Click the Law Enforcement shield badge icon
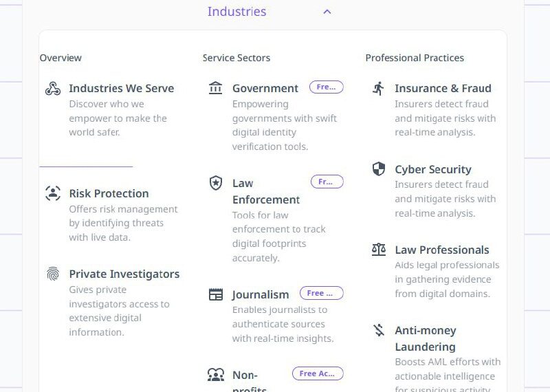Viewport: 550px width, 392px height. 216,183
